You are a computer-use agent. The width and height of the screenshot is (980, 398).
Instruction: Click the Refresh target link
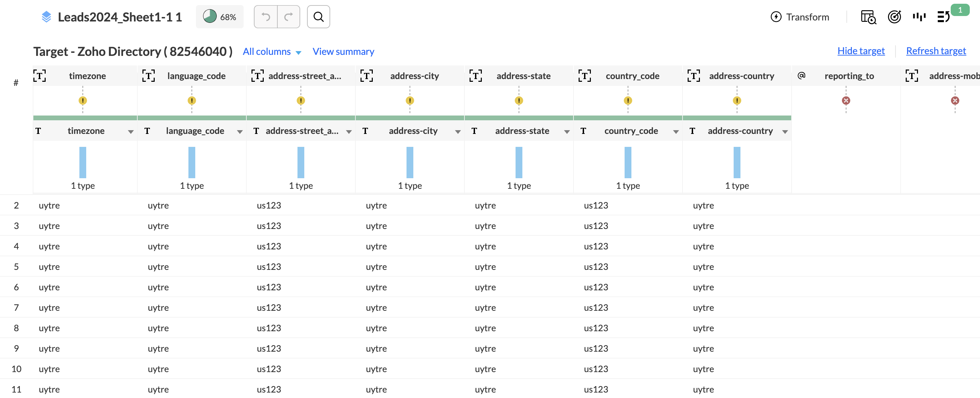[x=936, y=51]
